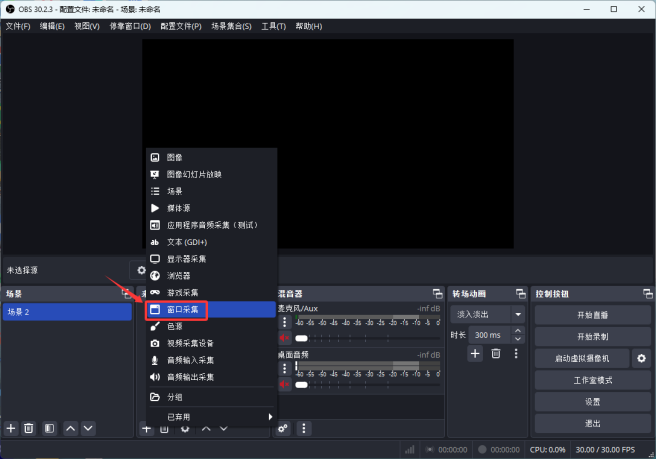Viewport: 656px width, 459px height.
Task: Open mixer panel three-dot menu
Action: pyautogui.click(x=304, y=428)
